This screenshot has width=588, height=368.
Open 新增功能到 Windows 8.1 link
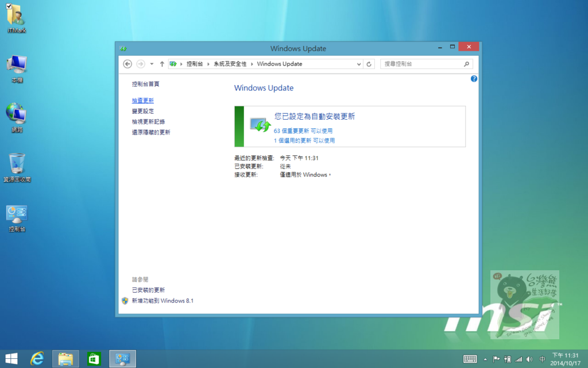coord(163,300)
